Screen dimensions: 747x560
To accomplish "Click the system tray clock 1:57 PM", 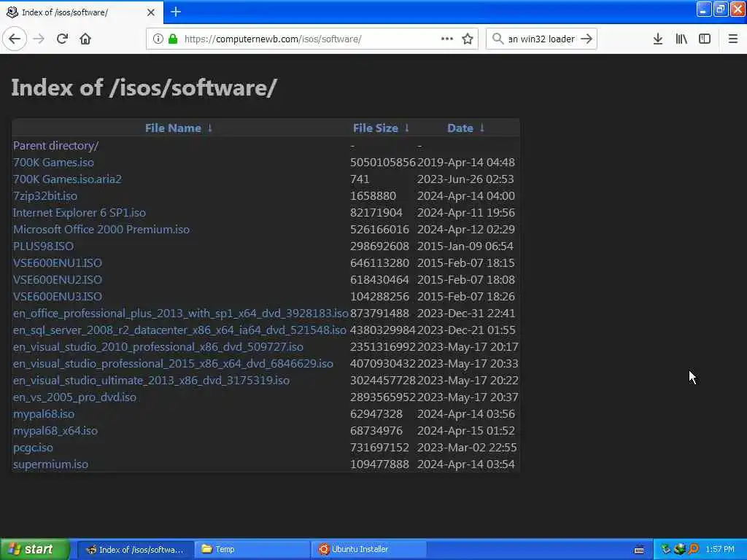I will click(x=720, y=550).
